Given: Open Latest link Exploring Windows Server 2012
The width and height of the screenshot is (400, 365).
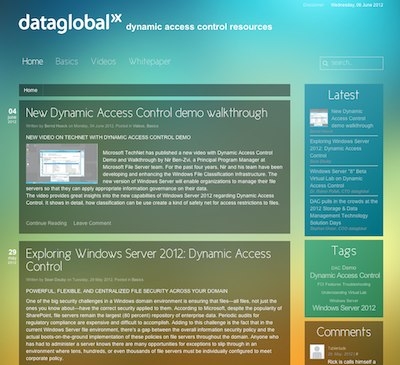Looking at the screenshot, I should pos(339,148).
